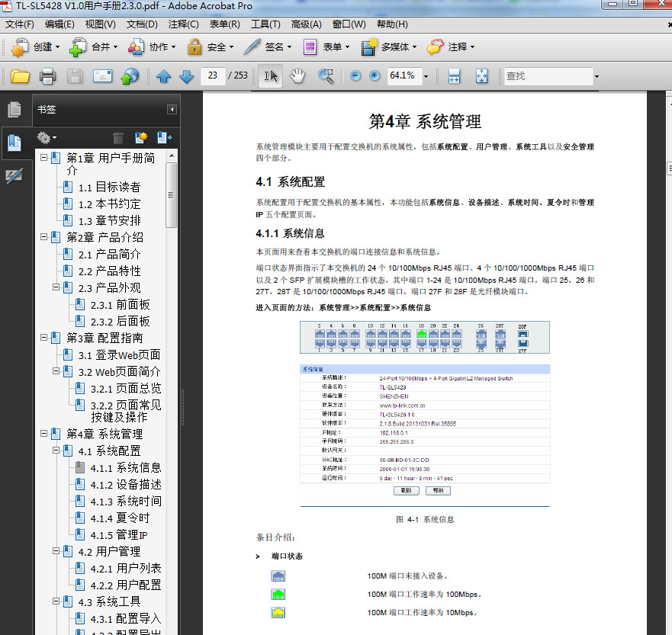This screenshot has height=635, width=672.
Task: Click the page number field showing 23
Action: pos(213,75)
